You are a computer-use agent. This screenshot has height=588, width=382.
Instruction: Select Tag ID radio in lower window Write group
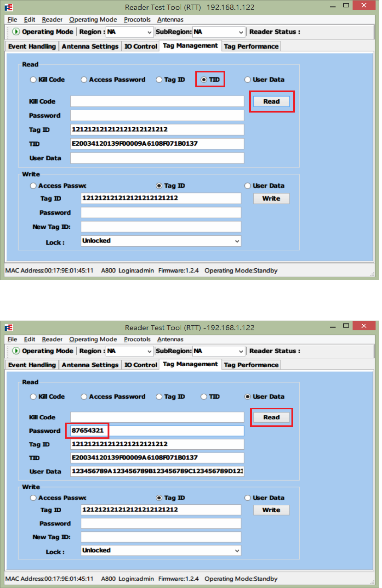coord(159,498)
